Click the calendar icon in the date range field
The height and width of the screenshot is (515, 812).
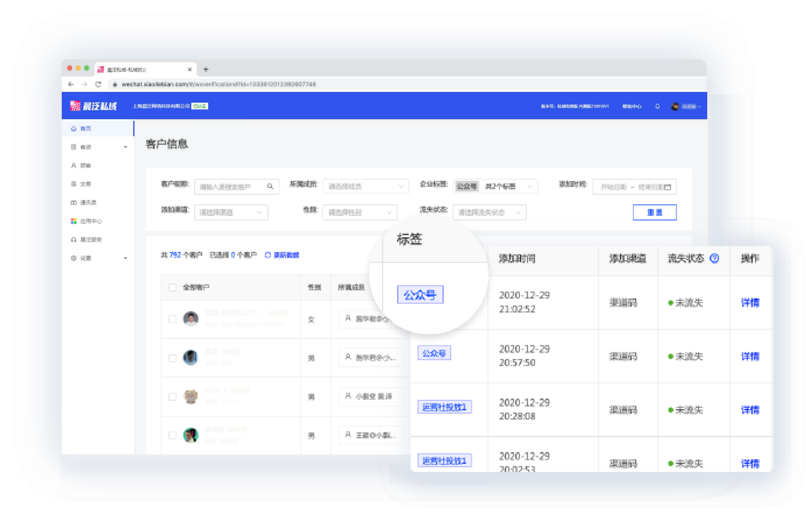(x=667, y=187)
